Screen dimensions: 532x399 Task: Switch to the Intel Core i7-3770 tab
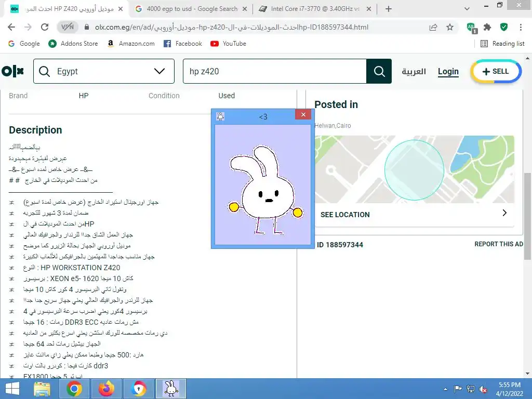click(x=315, y=9)
